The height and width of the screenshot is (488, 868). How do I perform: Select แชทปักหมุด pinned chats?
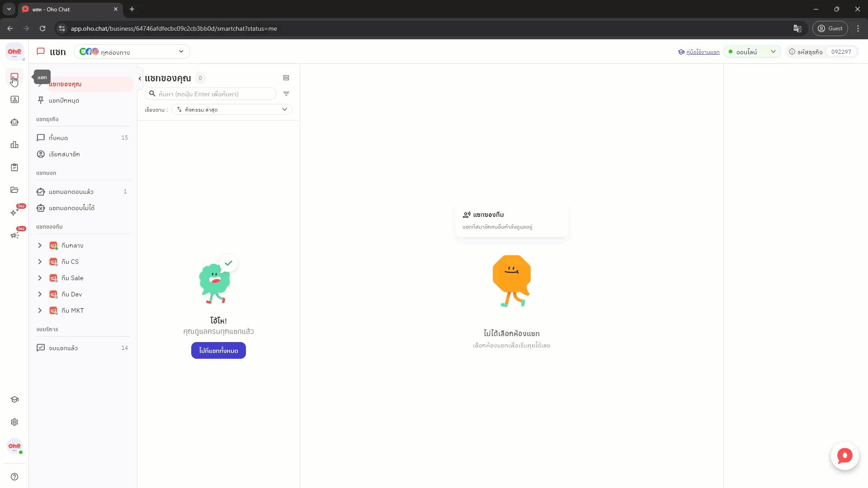click(x=84, y=100)
